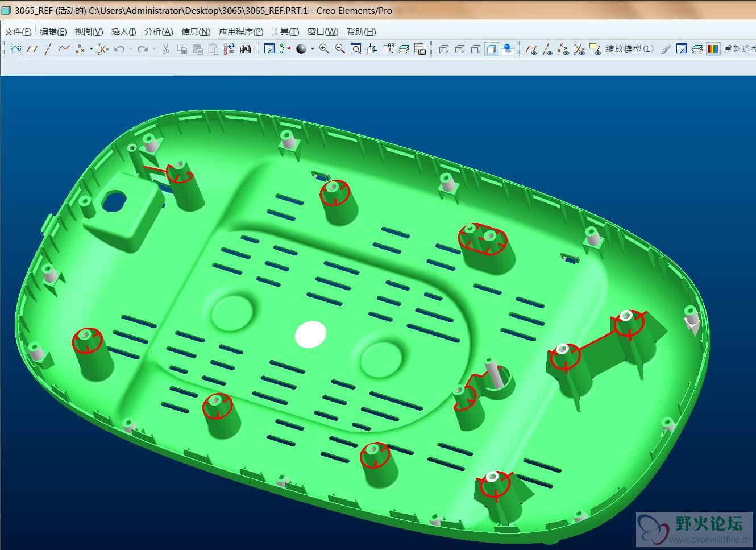This screenshot has height=550, width=756.
Task: Click layers icon before the color spectrum
Action: coord(697,49)
